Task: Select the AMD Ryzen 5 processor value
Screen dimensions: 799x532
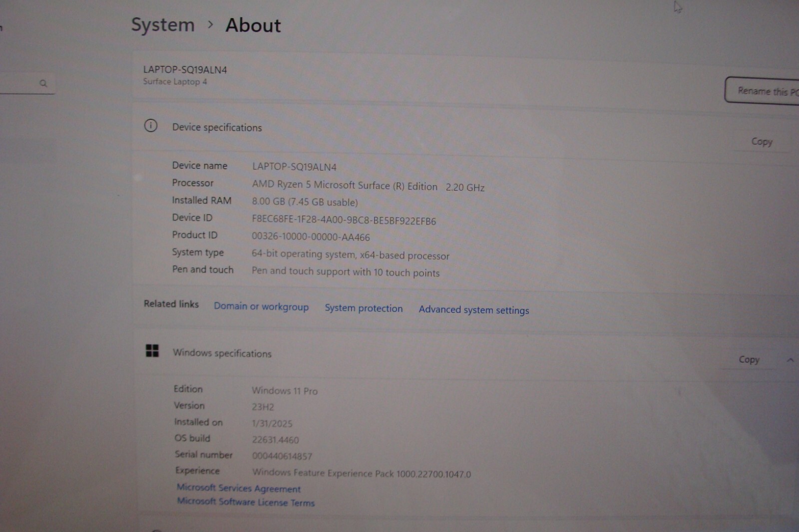Action: (x=368, y=186)
